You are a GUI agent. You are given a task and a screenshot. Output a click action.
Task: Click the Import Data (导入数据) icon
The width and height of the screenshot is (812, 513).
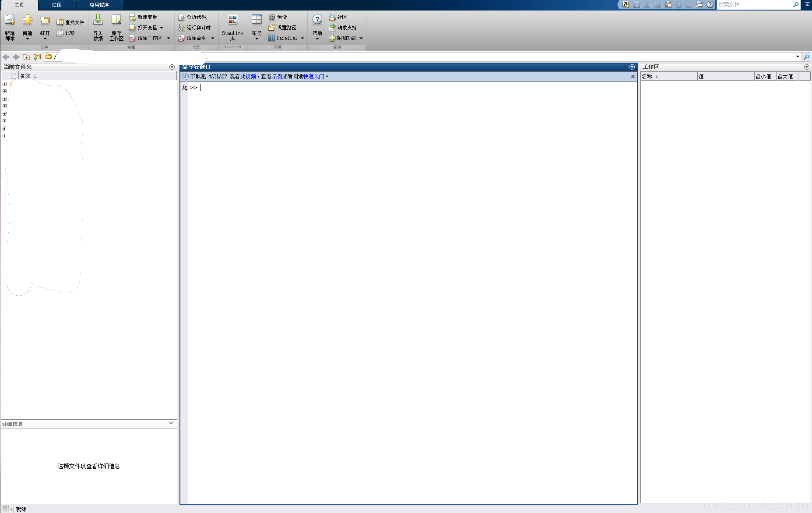pos(98,20)
